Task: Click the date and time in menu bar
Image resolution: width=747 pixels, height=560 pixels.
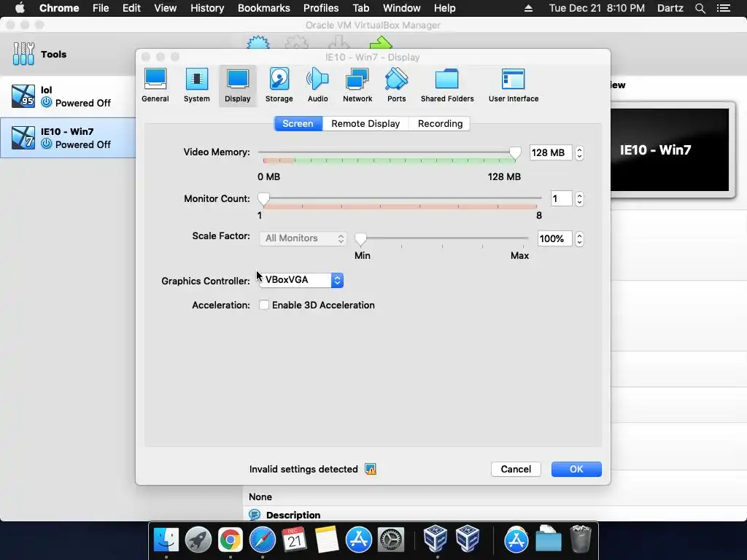Action: tap(597, 8)
